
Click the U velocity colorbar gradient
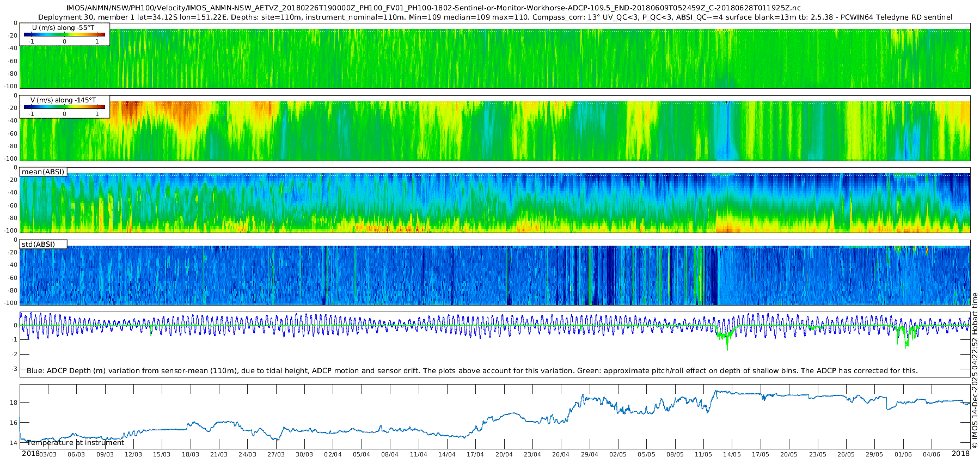64,35
